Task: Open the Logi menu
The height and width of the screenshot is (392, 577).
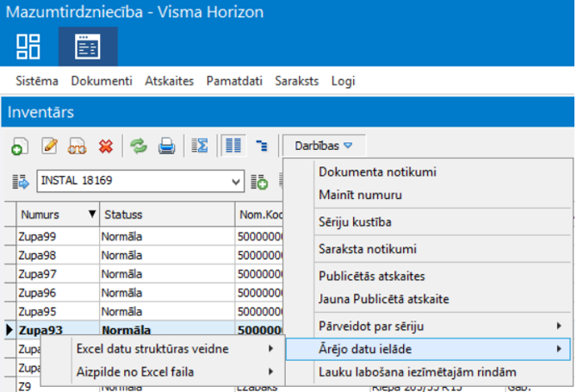Action: pos(343,81)
